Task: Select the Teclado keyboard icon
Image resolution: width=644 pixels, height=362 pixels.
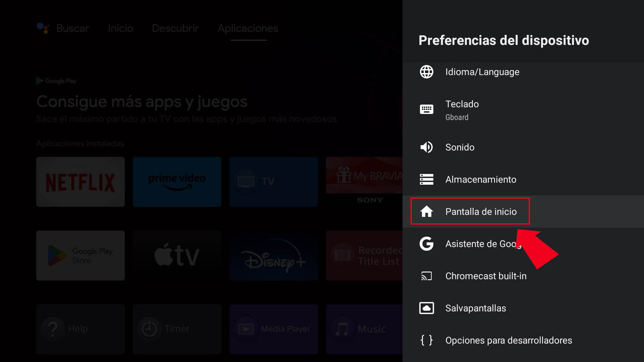Action: click(x=427, y=109)
